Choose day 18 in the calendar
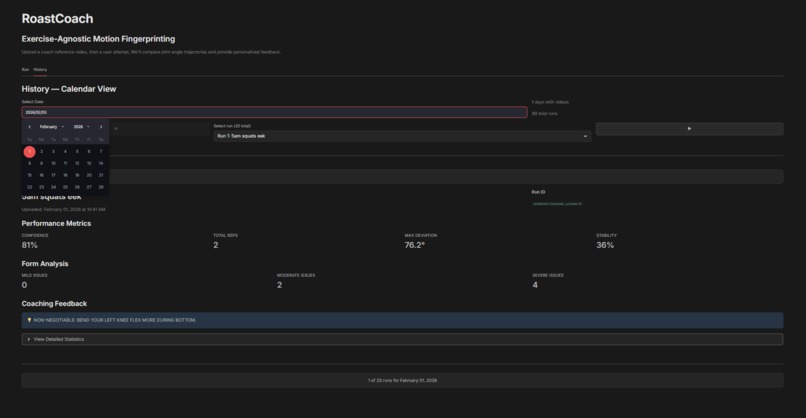The width and height of the screenshot is (806, 418). 65,175
